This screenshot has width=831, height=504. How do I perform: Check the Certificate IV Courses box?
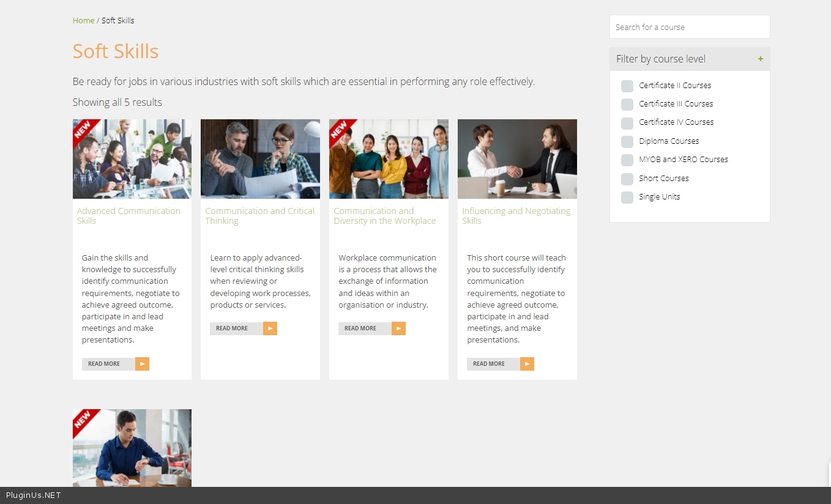(x=627, y=123)
